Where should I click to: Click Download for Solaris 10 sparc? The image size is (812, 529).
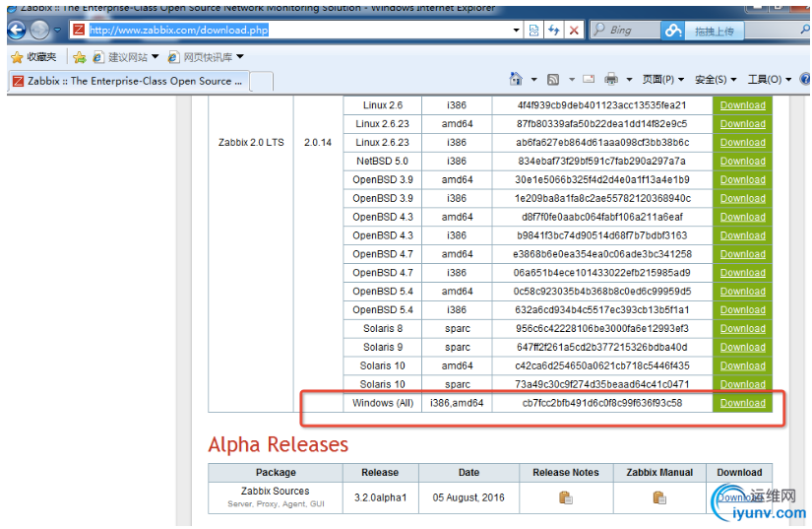point(742,384)
